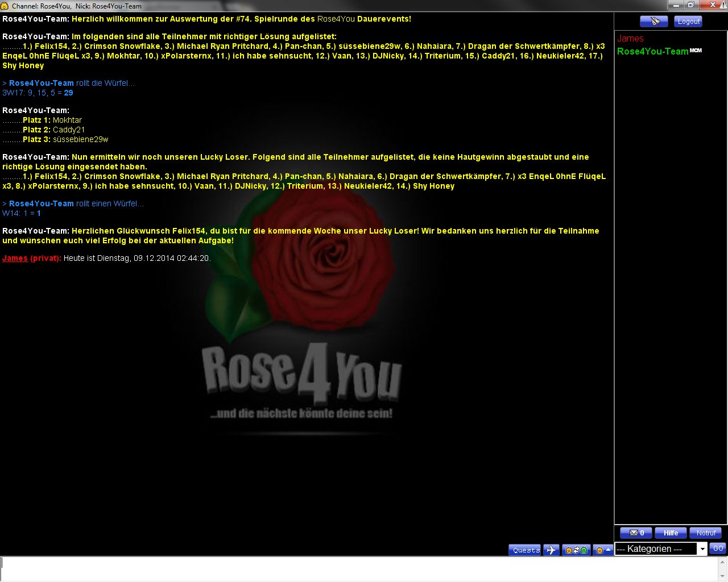This screenshot has height=582, width=728.
Task: Focus the chat message input field
Action: point(358,568)
